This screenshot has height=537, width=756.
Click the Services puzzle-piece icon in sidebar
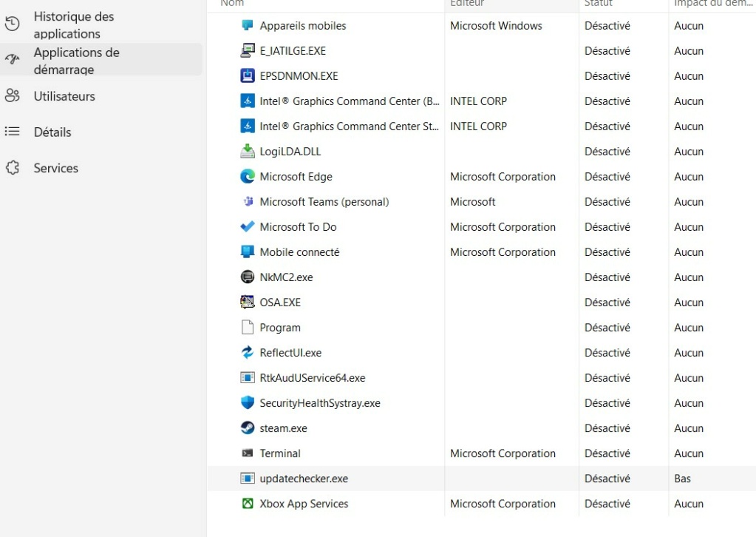tap(12, 167)
